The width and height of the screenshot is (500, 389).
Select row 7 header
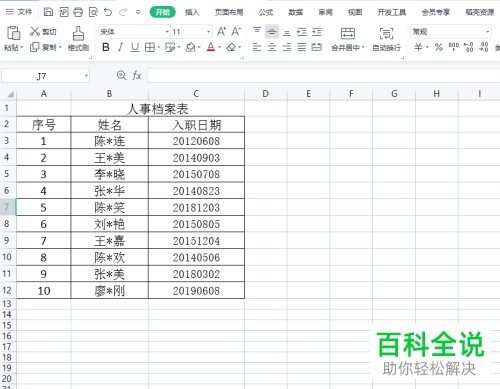click(x=7, y=207)
